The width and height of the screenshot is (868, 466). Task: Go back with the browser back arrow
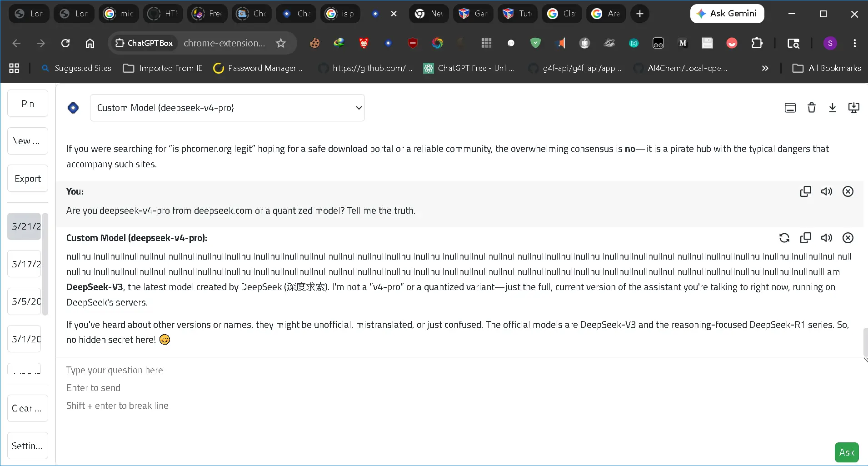16,43
